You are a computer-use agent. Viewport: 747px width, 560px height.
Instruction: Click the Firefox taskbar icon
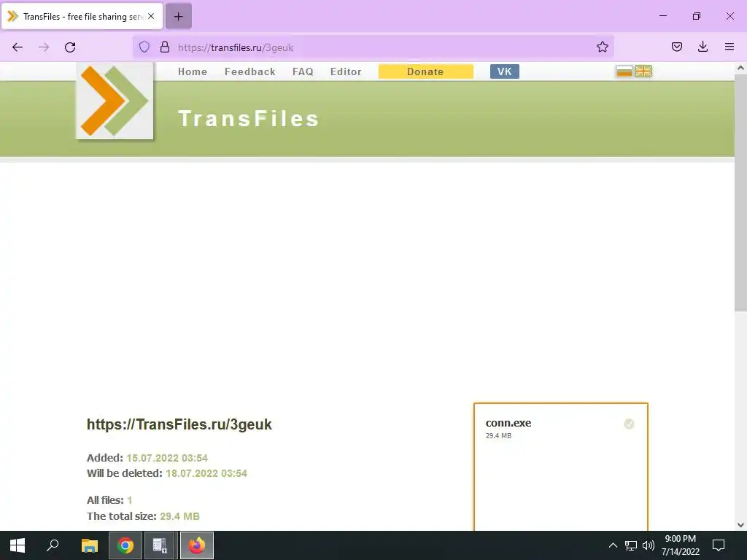[x=197, y=545]
